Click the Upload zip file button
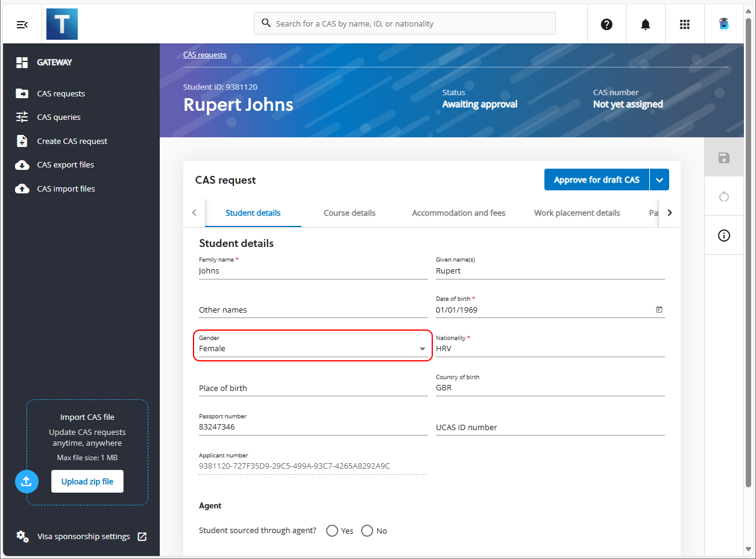 tap(87, 481)
